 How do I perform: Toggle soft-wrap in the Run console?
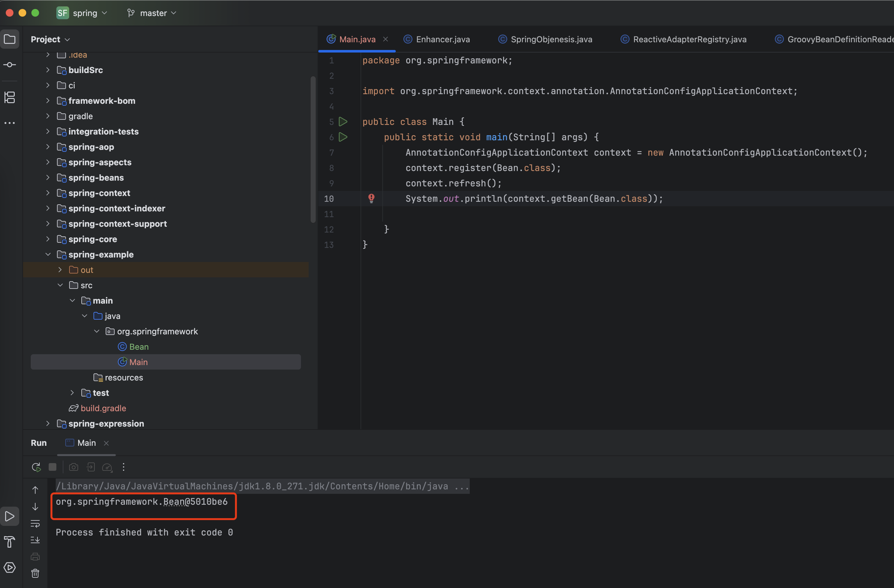pos(35,523)
